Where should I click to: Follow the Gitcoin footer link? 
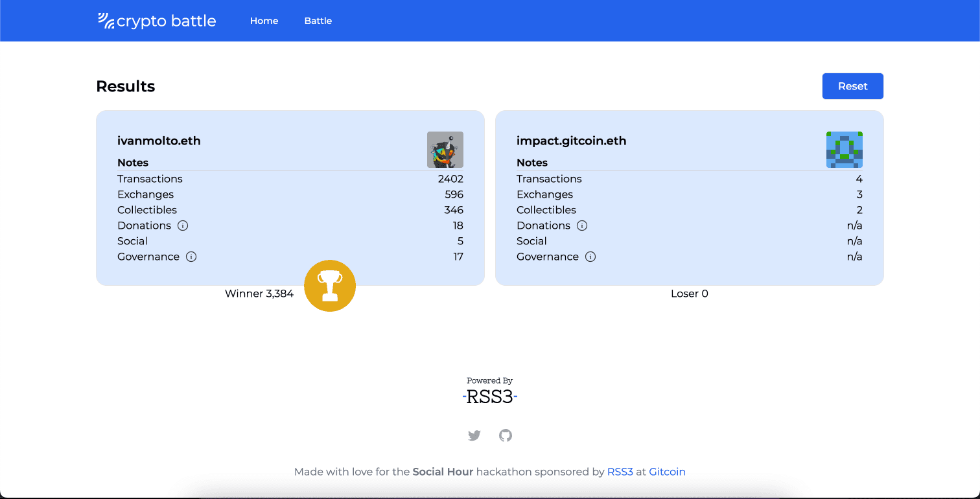[667, 472]
